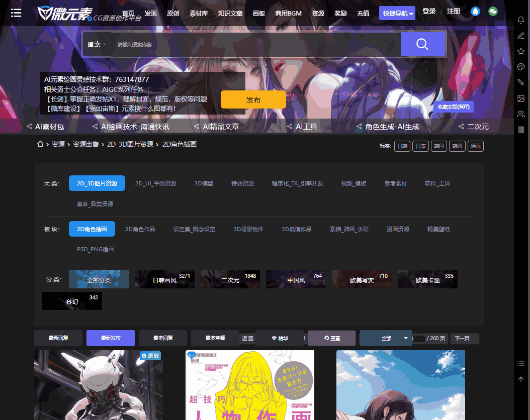Image resolution: width=530 pixels, height=420 pixels.
Task: Sort by 最多查看
Action: click(x=215, y=338)
